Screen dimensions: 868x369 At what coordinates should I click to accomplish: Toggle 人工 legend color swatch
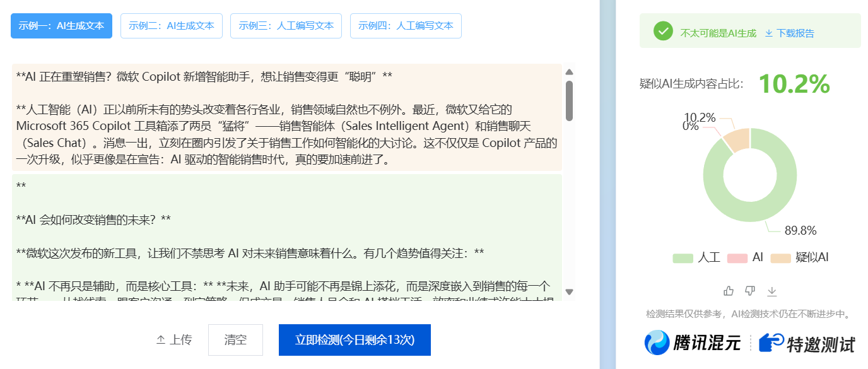pyautogui.click(x=683, y=258)
